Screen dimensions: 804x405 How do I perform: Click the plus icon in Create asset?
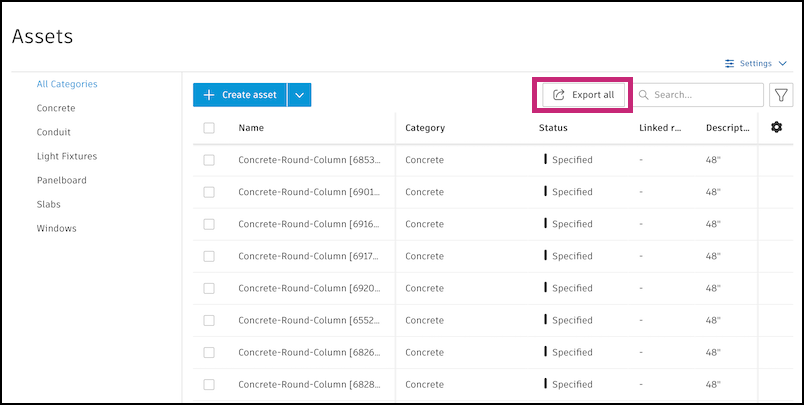209,95
